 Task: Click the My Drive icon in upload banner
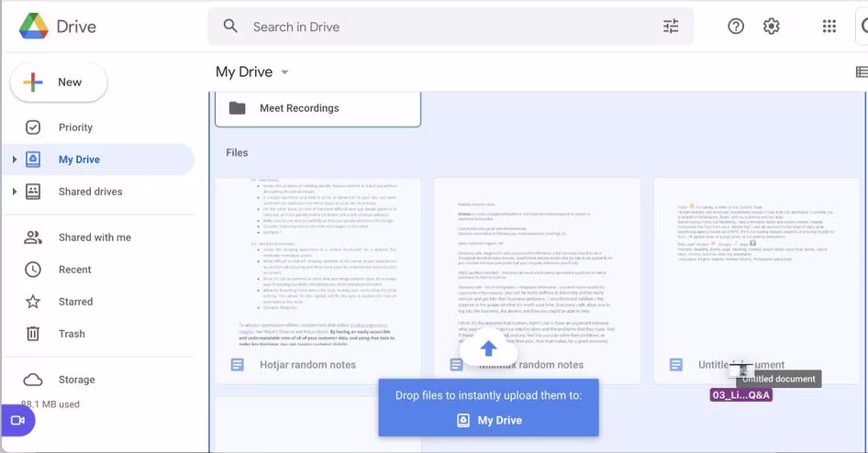click(x=463, y=420)
